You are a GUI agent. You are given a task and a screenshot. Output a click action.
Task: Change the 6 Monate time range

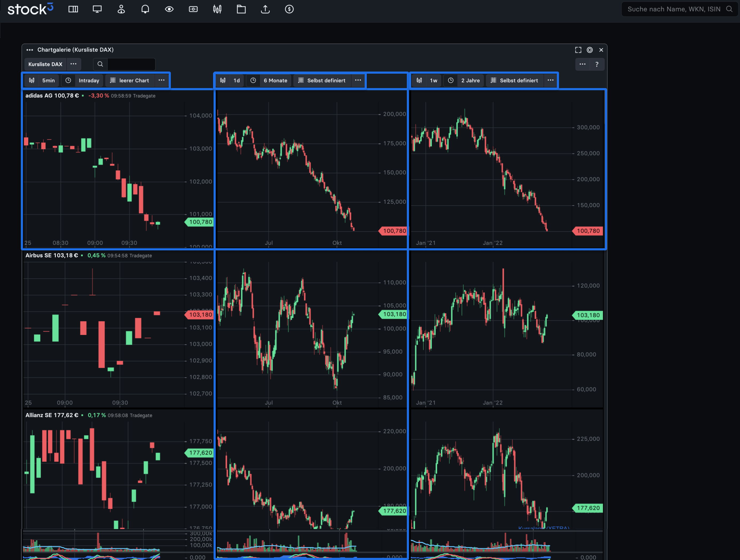[275, 80]
